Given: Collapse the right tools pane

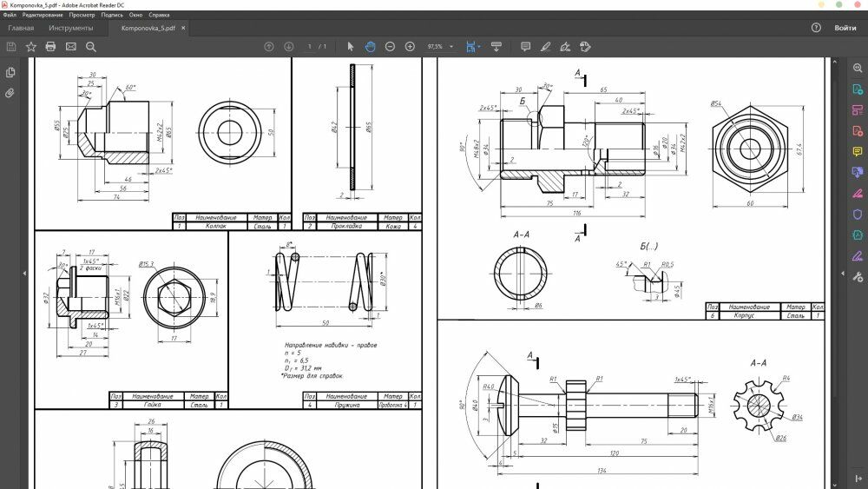Looking at the screenshot, I should point(843,273).
